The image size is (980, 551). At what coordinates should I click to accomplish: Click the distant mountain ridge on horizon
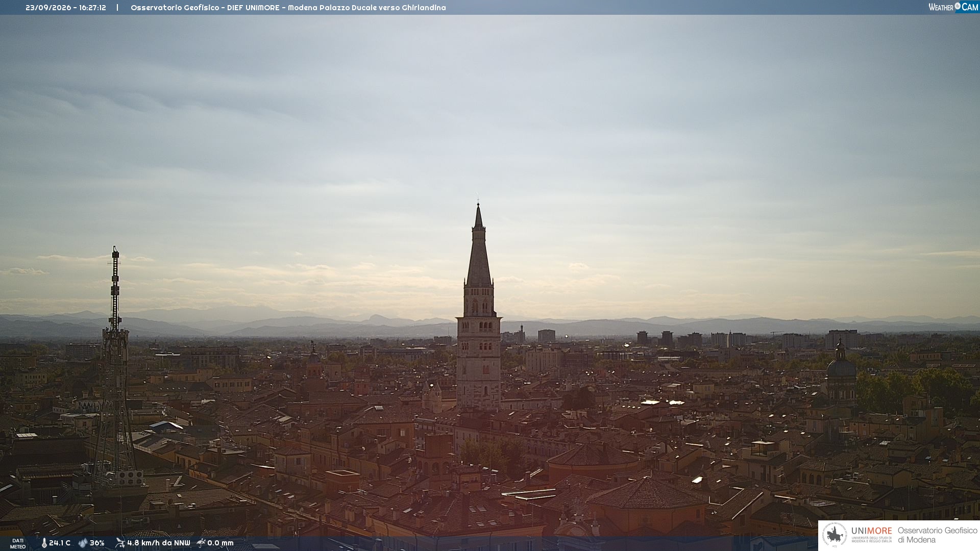(x=490, y=324)
